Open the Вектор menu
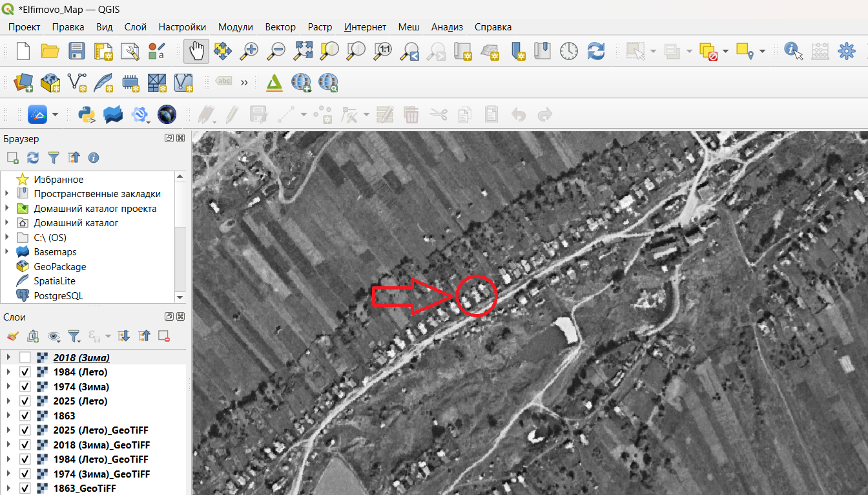The width and height of the screenshot is (868, 495). pyautogui.click(x=280, y=27)
